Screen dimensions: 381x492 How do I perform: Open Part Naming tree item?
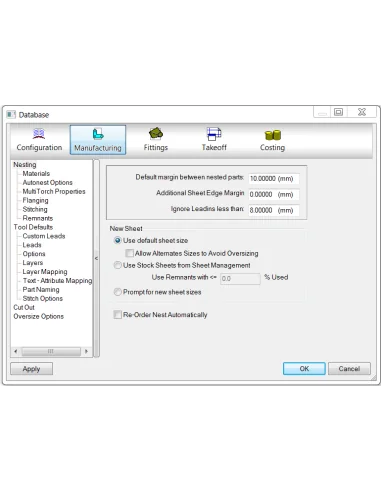pos(41,290)
